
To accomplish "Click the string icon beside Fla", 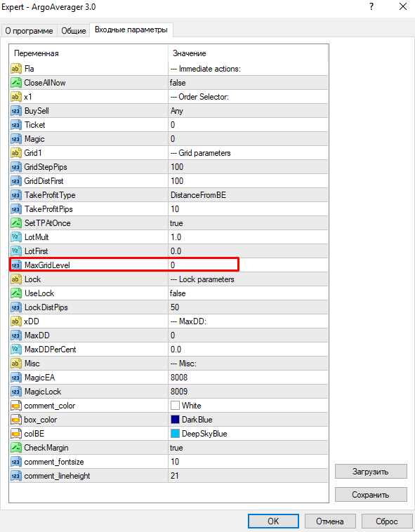I will [x=15, y=69].
